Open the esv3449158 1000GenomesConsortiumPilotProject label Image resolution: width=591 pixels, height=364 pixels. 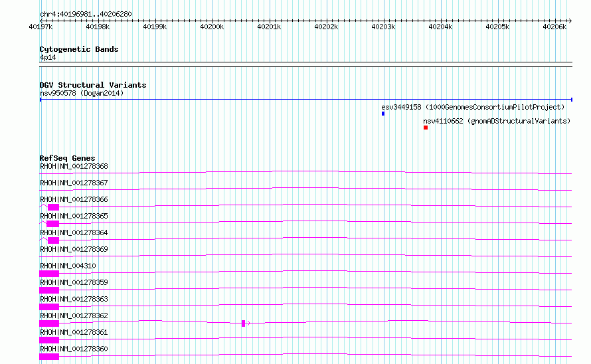(x=473, y=107)
